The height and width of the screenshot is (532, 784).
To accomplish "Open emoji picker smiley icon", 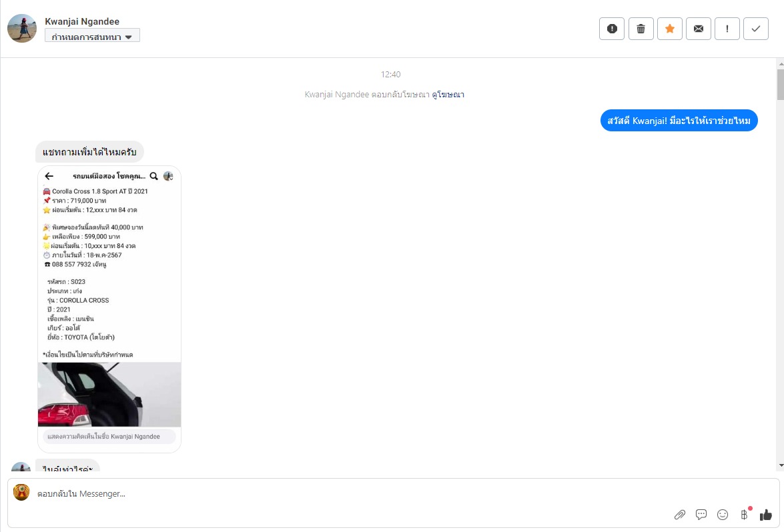I will click(723, 515).
